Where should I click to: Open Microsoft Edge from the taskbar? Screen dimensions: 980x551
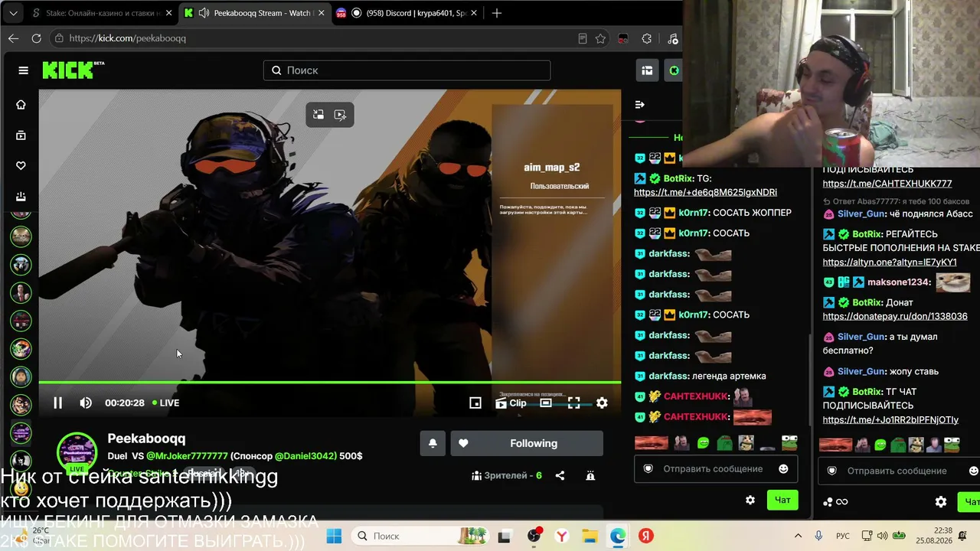click(618, 536)
